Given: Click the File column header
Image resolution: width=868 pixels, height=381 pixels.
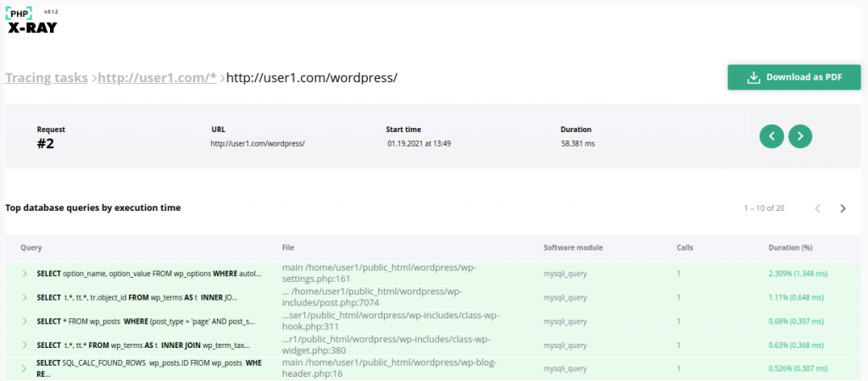Looking at the screenshot, I should coord(287,248).
